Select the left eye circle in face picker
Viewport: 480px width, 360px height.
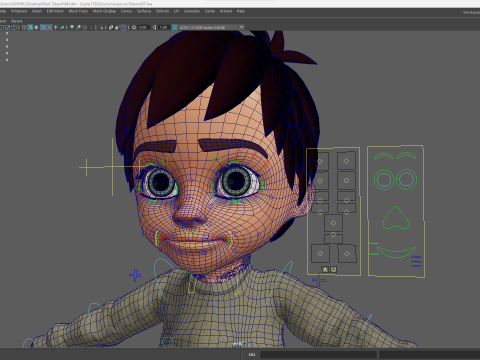point(384,180)
